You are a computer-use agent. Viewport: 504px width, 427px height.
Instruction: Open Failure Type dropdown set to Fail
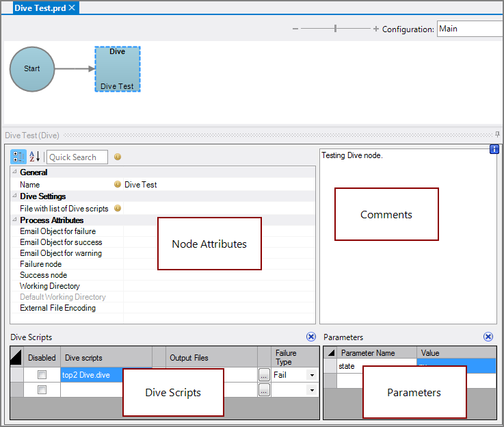311,375
